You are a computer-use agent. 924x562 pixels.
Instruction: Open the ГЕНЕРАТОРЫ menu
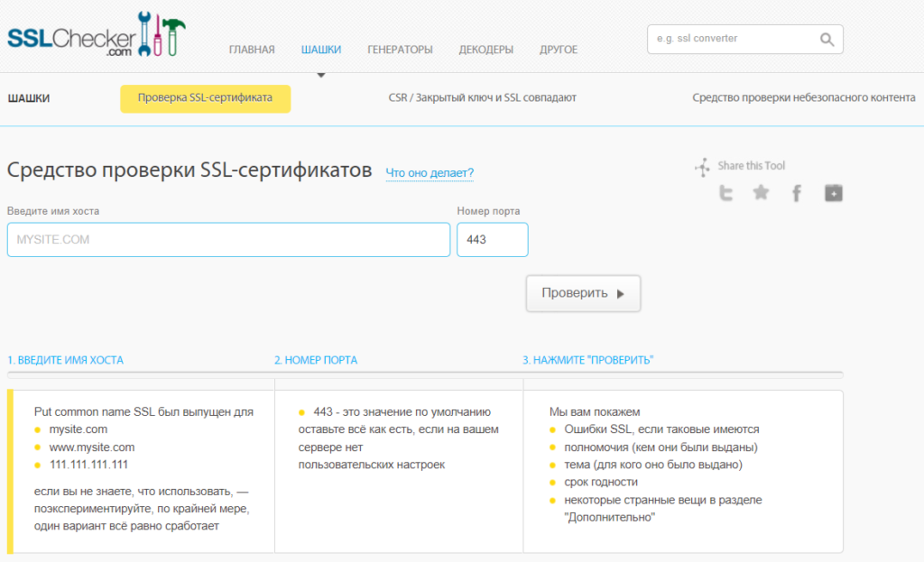(x=400, y=50)
